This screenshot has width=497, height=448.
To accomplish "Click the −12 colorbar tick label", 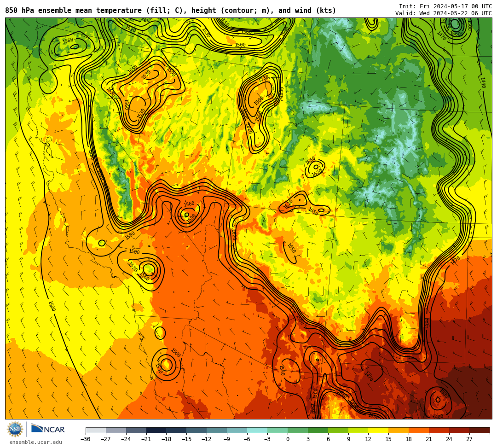I will click(x=207, y=439).
